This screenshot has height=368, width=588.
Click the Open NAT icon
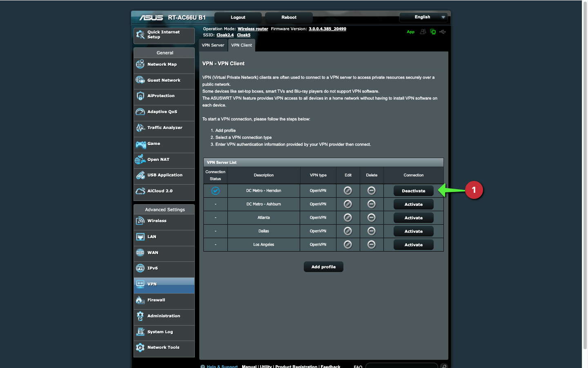140,159
